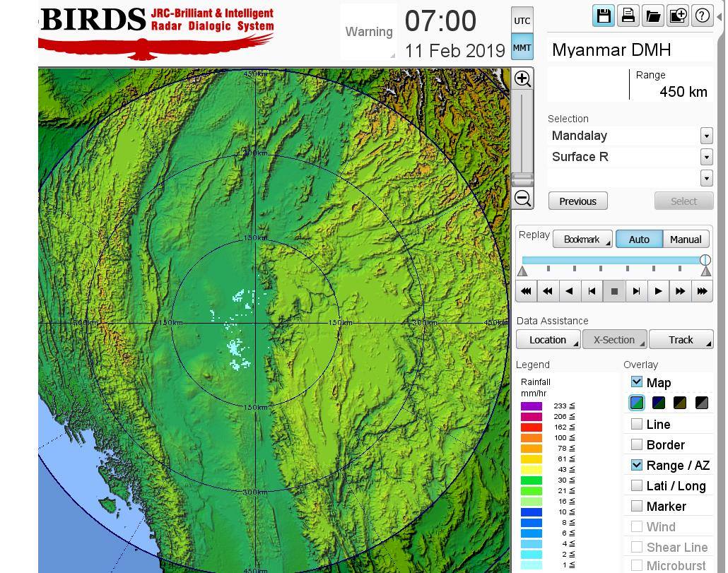The height and width of the screenshot is (573, 728).
Task: Open the Bookmark replay menu
Action: (582, 240)
